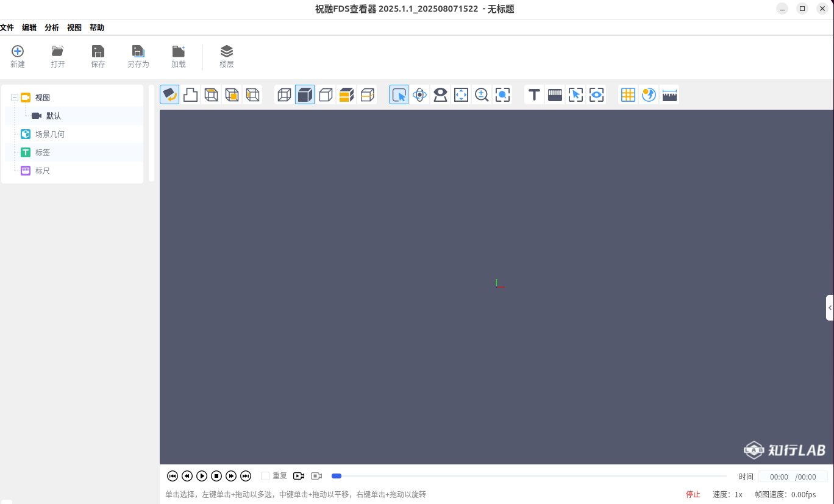
Task: Activate the orbit rotation tool
Action: (x=419, y=94)
